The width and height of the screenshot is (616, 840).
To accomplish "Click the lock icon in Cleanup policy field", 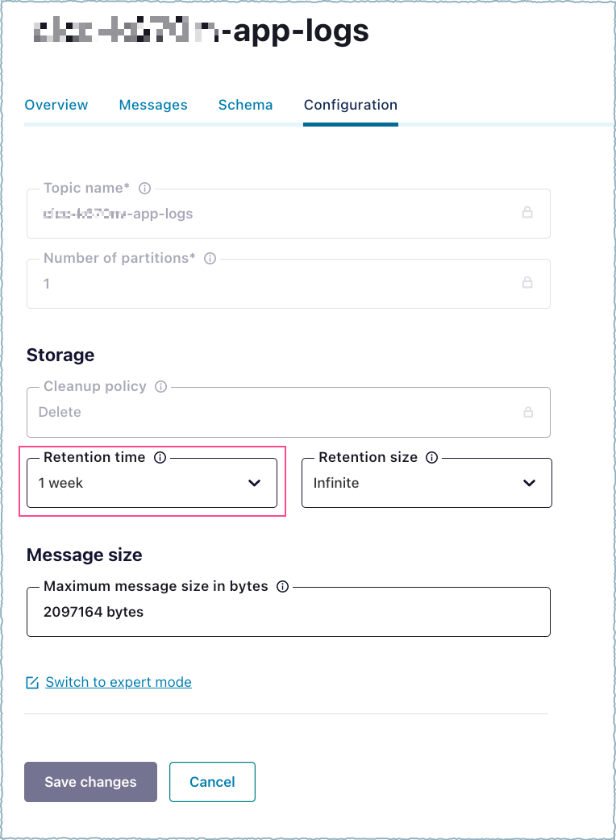I will pos(528,412).
